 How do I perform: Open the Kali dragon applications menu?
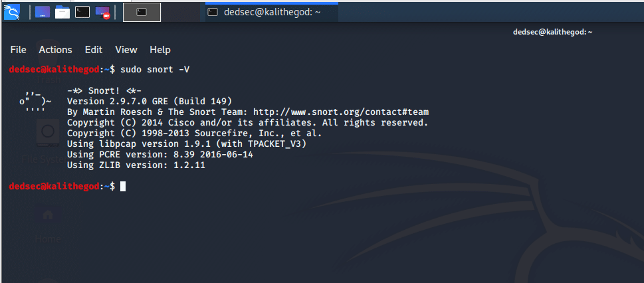click(x=11, y=11)
